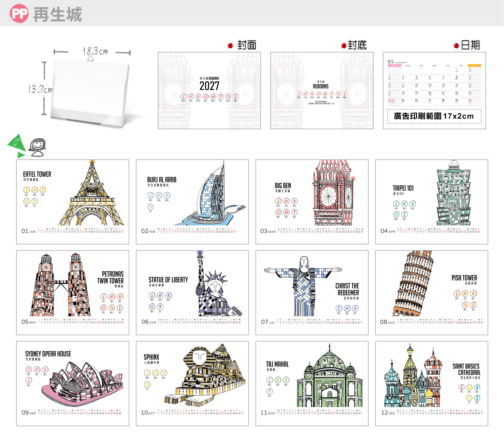Viewport: 504px width, 439px height.
Task: Open the REBORNS back cover preview
Action: [322, 91]
